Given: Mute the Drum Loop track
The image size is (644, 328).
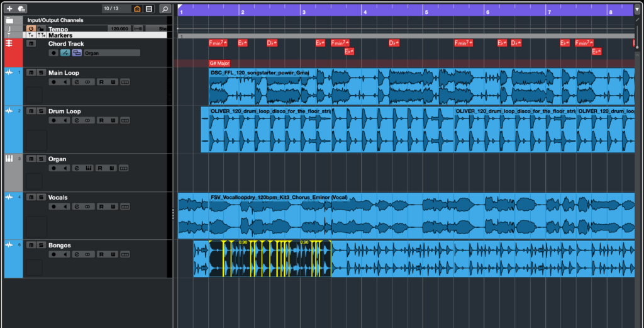Looking at the screenshot, I should pos(31,111).
